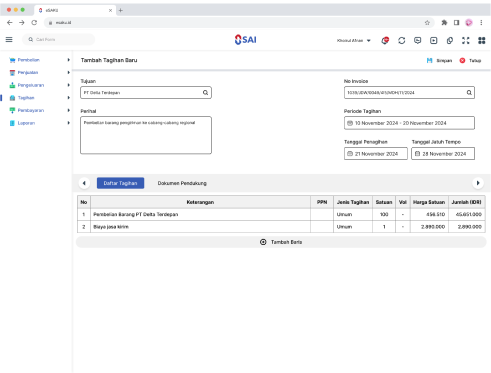Click Tambah Baris to add row
491x373 pixels.
pyautogui.click(x=281, y=242)
